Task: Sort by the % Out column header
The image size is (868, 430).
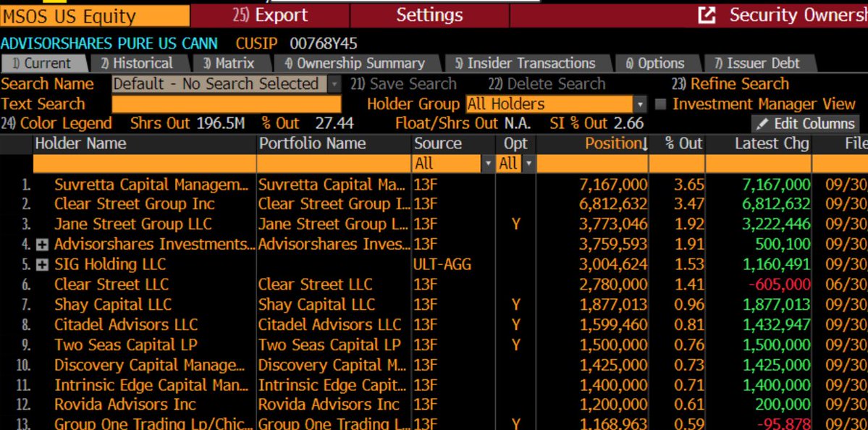Action: pyautogui.click(x=684, y=144)
